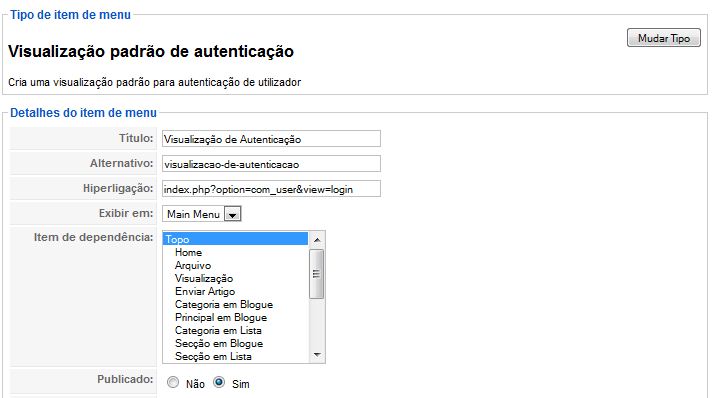Select Enviar Artigo list entry
Screen dimensions: 712x398
(235, 291)
